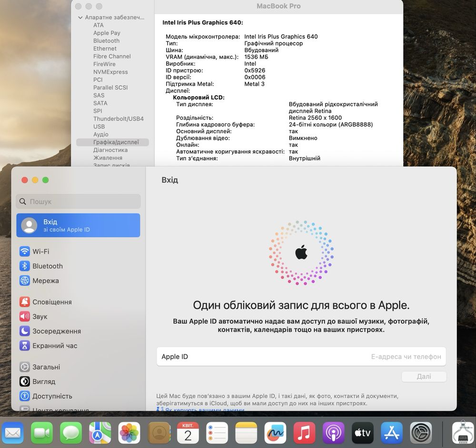Image resolution: width=476 pixels, height=448 pixels.
Task: Select Живлення in hardware list
Action: [x=108, y=158]
